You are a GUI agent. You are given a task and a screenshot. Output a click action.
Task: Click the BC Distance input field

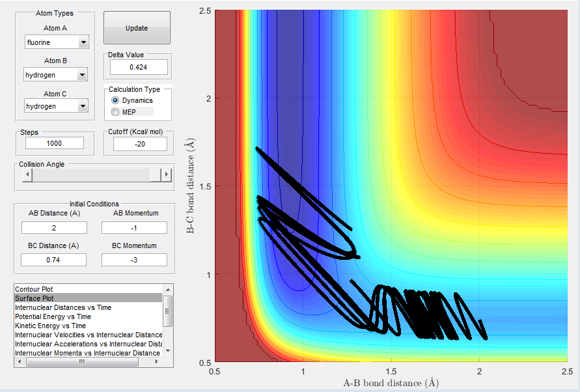tap(53, 260)
